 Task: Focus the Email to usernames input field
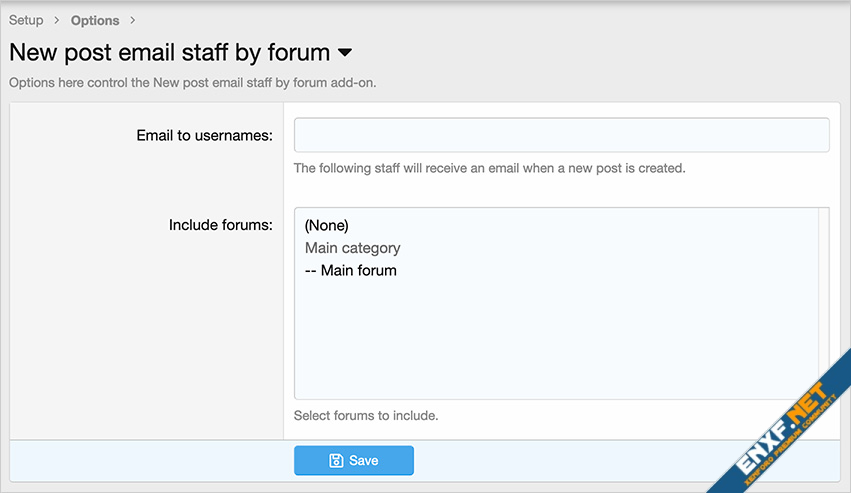pyautogui.click(x=561, y=135)
